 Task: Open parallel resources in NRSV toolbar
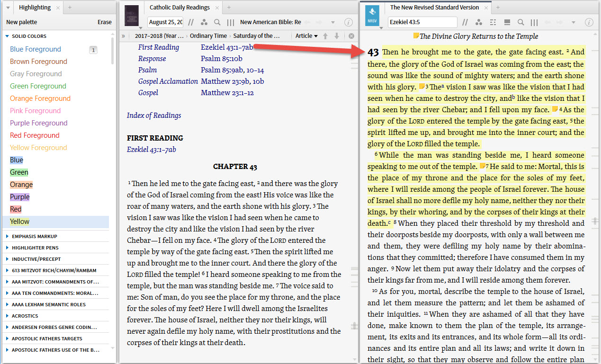pyautogui.click(x=466, y=22)
